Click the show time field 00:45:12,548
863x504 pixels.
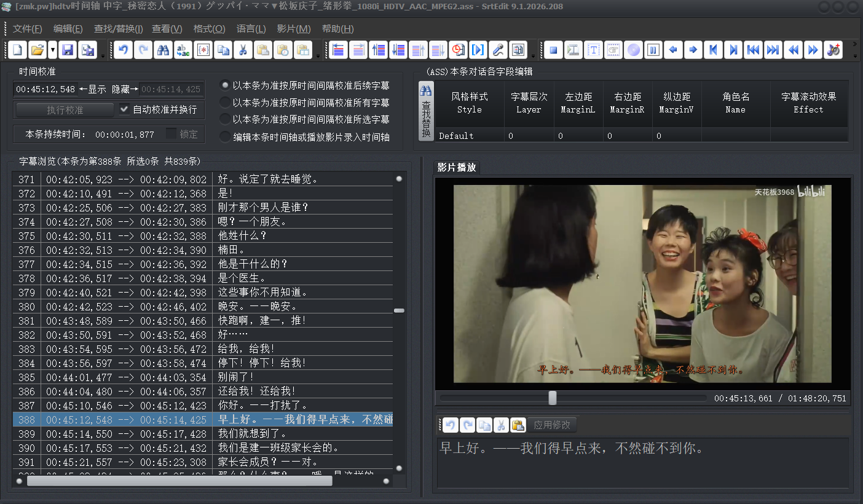click(46, 89)
